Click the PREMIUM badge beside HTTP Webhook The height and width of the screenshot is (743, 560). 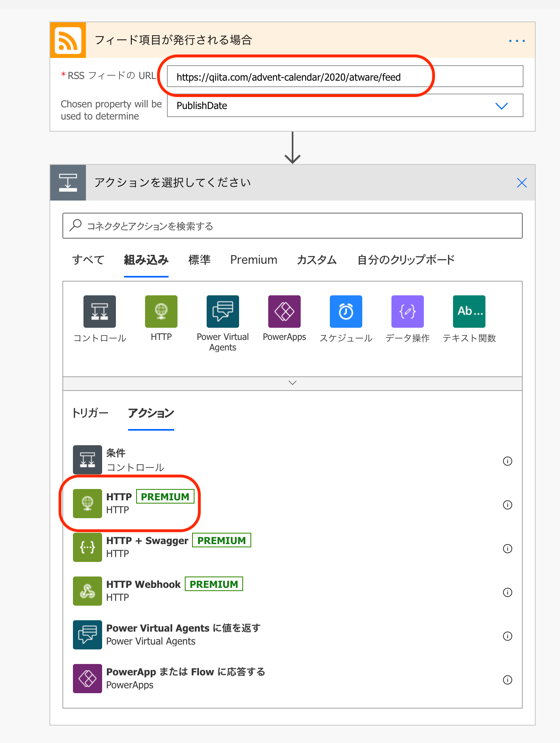pos(214,584)
